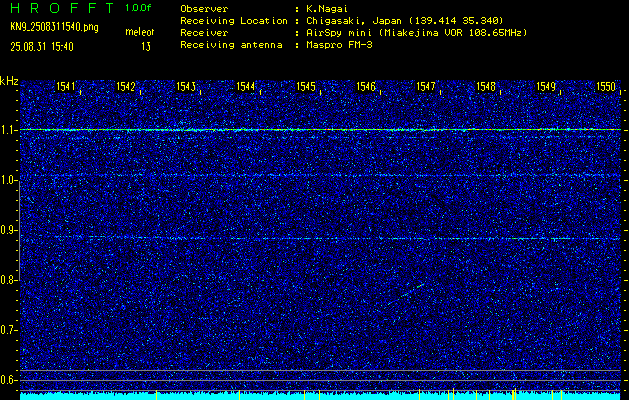Click the 0.8 frequency axis label
Viewport: 629px width, 400px height.
coord(8,280)
